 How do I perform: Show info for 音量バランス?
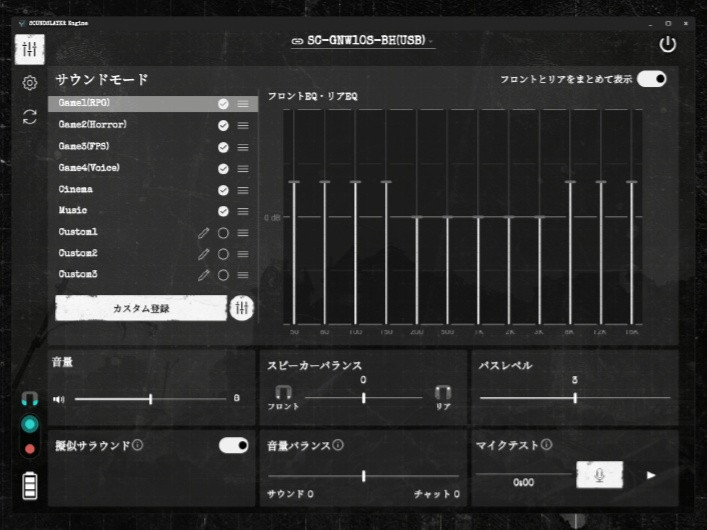point(338,445)
